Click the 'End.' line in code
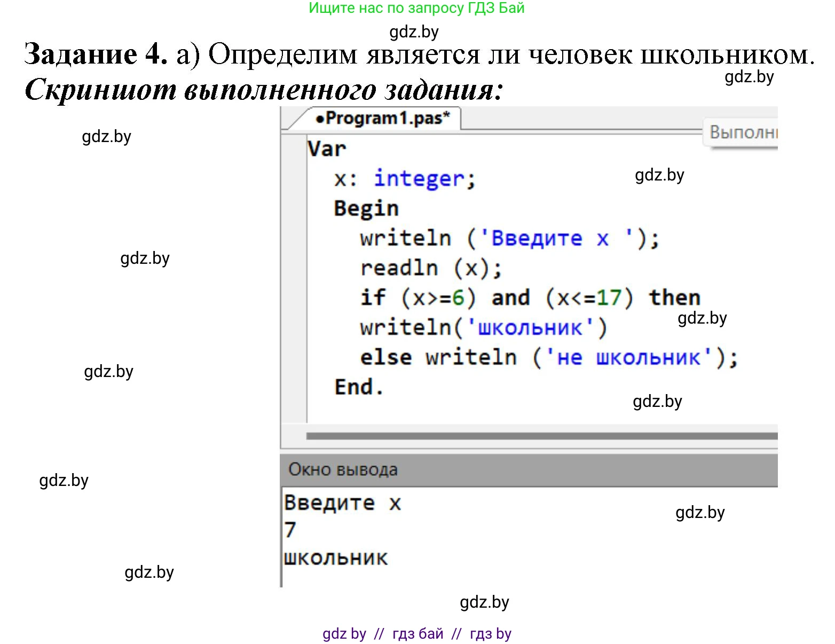 pyautogui.click(x=359, y=387)
